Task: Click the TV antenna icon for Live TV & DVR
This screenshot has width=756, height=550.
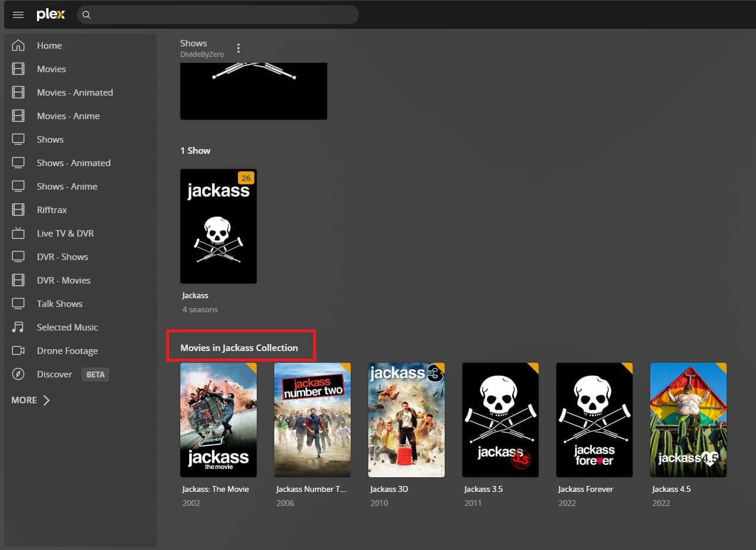Action: pyautogui.click(x=18, y=233)
